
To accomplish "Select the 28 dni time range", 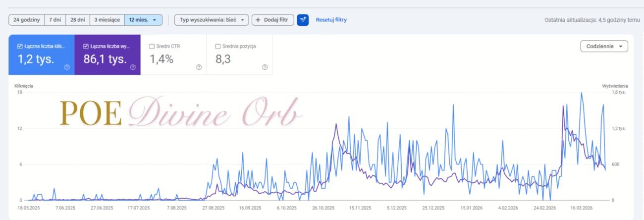I will 77,20.
